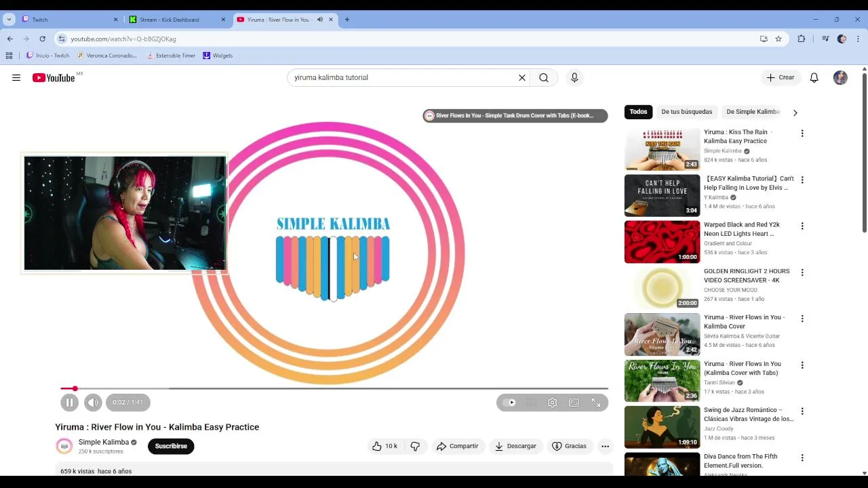Image resolution: width=868 pixels, height=488 pixels.
Task: Like the video
Action: 384,446
